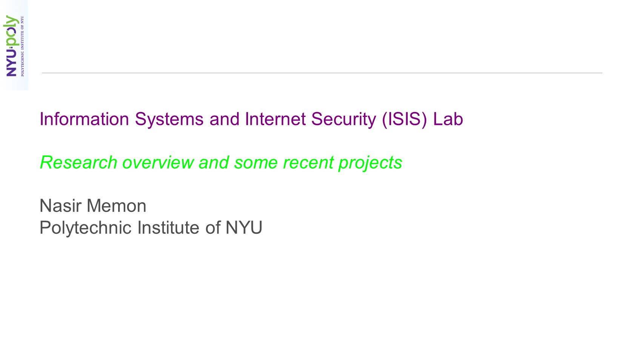Click the word Institute in the affiliation line
This screenshot has height=362, width=644.
[168, 228]
